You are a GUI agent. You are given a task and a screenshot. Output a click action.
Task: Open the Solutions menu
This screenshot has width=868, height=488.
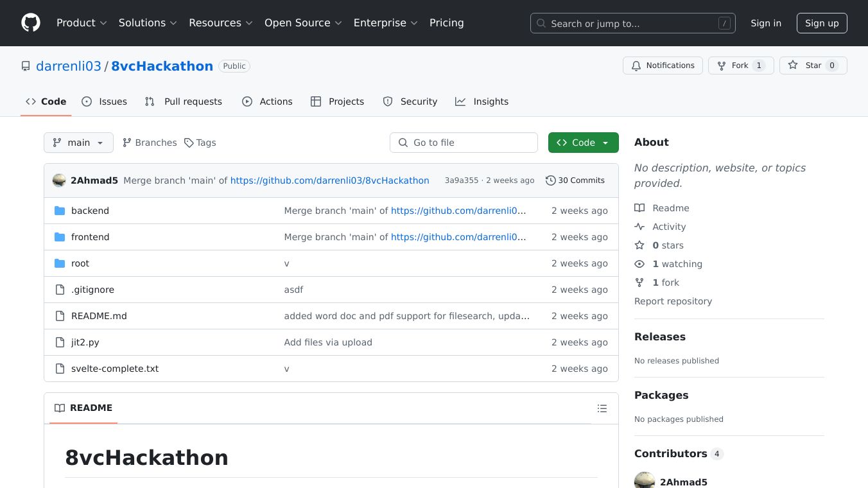(148, 23)
